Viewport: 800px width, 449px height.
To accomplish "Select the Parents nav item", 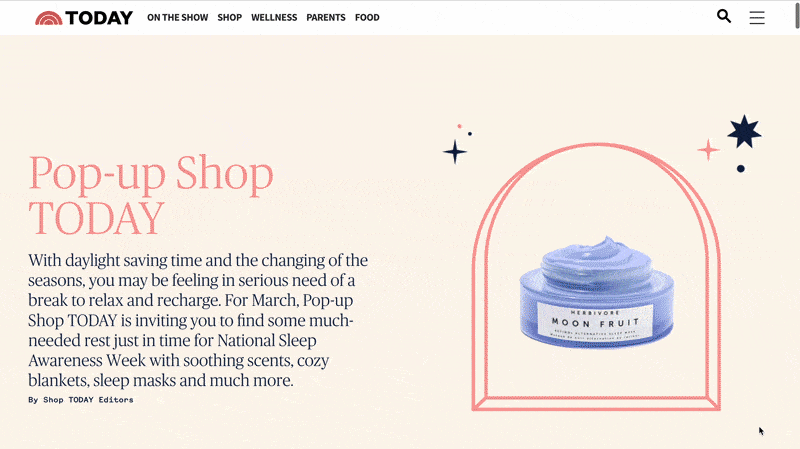I will tap(326, 17).
